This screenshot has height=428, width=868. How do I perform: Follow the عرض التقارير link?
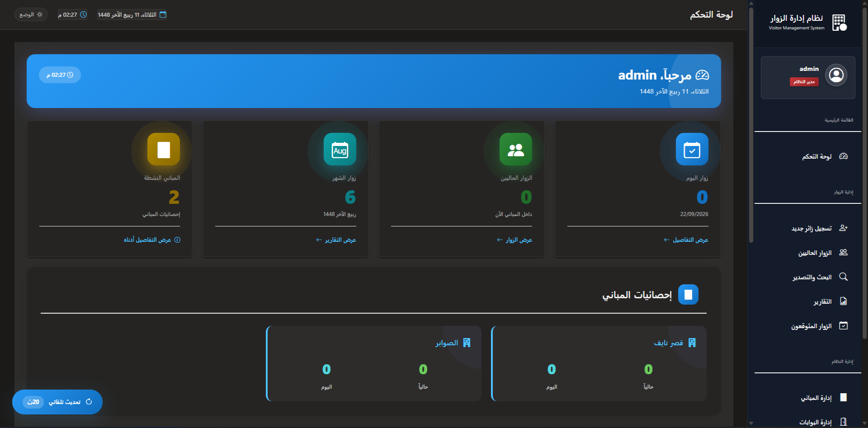336,240
